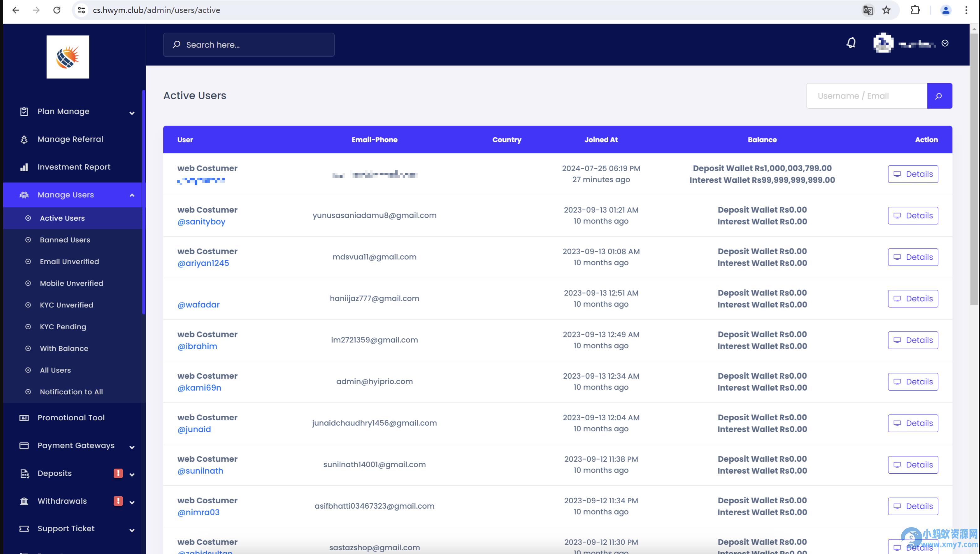Open Chrome three-dot menu
This screenshot has height=554, width=980.
click(x=966, y=10)
